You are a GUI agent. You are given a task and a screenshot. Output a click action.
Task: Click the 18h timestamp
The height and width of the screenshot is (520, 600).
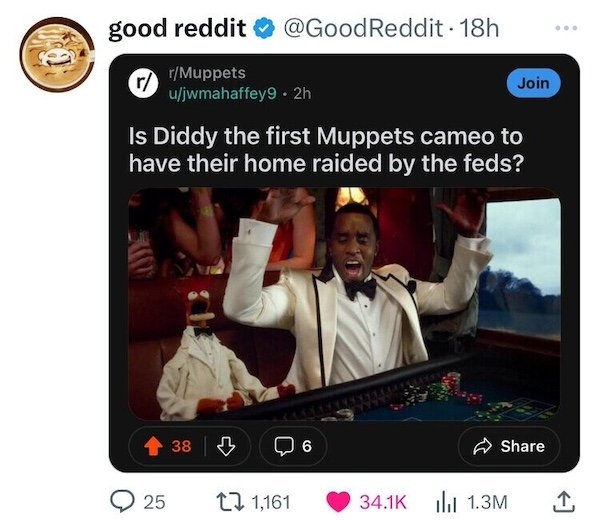tap(479, 28)
